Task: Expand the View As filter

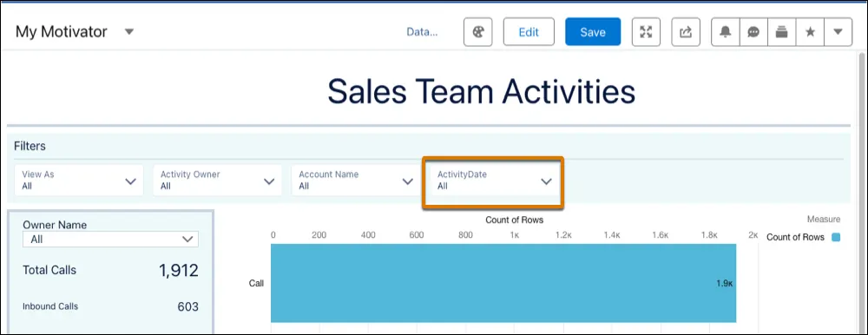Action: click(x=79, y=181)
